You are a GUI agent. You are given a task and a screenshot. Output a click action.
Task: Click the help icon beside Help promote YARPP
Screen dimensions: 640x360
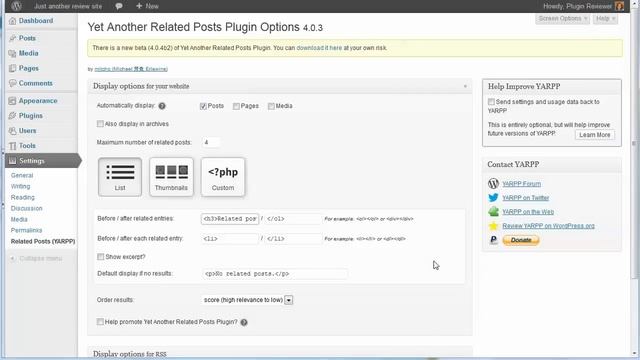(x=244, y=322)
